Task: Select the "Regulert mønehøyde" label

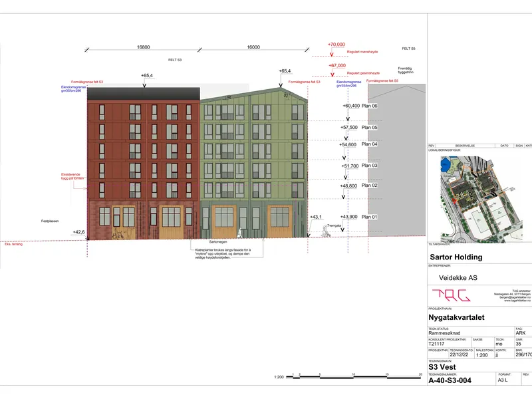Action: pyautogui.click(x=362, y=52)
